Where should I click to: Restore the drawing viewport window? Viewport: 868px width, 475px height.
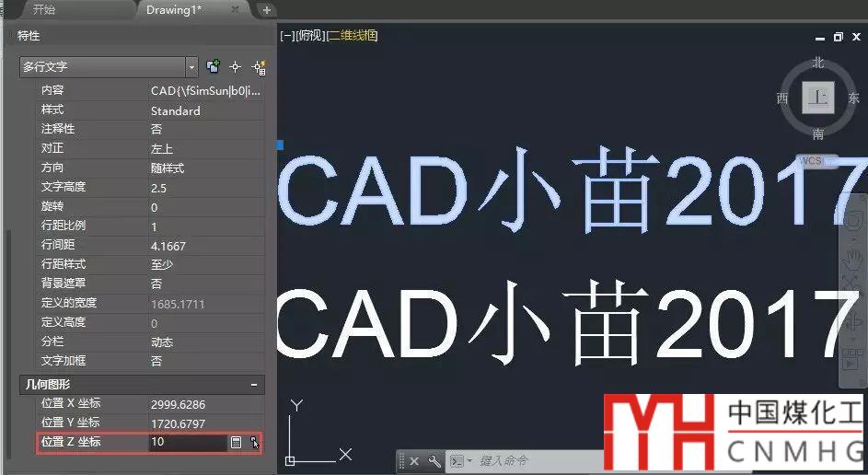pos(839,37)
